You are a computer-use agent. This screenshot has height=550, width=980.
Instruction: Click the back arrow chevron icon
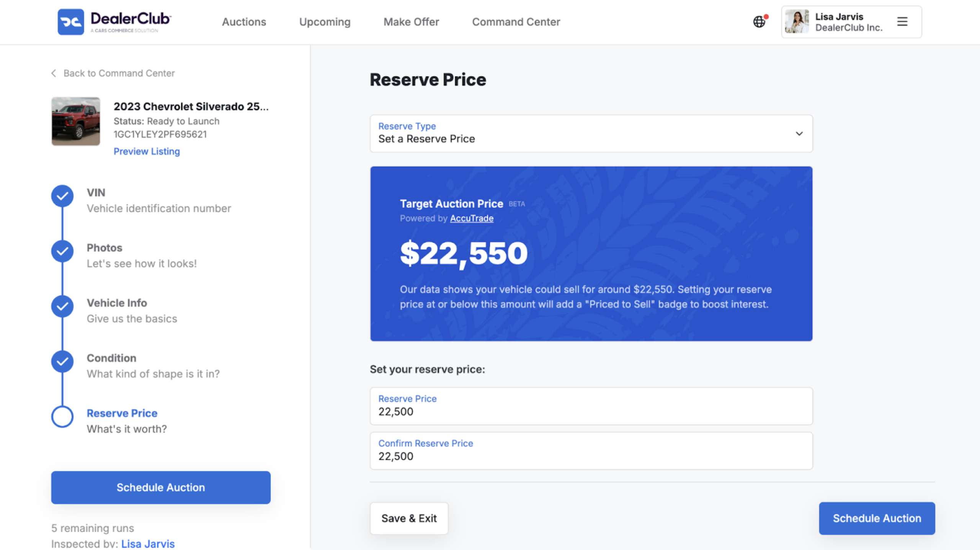(54, 73)
